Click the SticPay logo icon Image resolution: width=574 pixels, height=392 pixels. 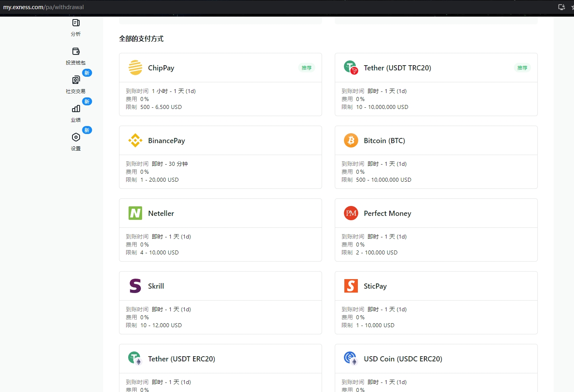click(x=351, y=286)
